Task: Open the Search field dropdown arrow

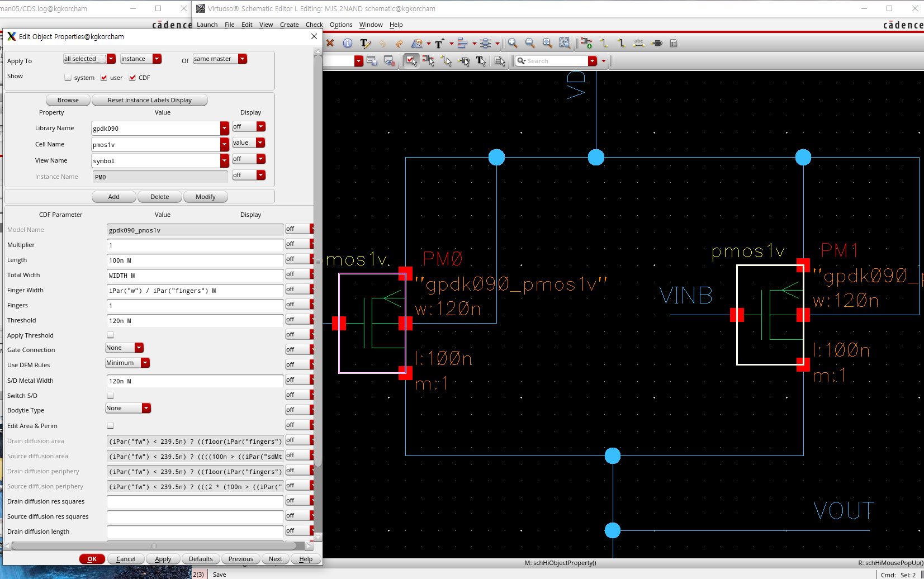Action: [593, 61]
